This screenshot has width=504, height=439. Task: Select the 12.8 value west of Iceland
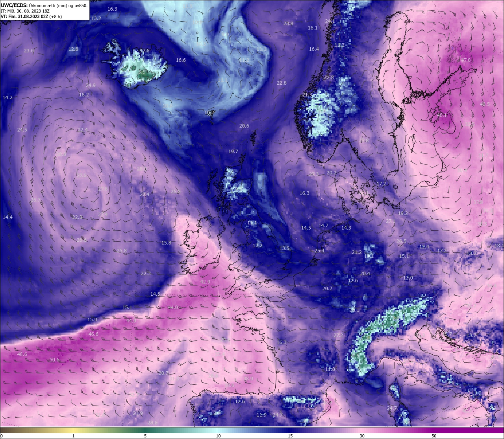(x=73, y=49)
